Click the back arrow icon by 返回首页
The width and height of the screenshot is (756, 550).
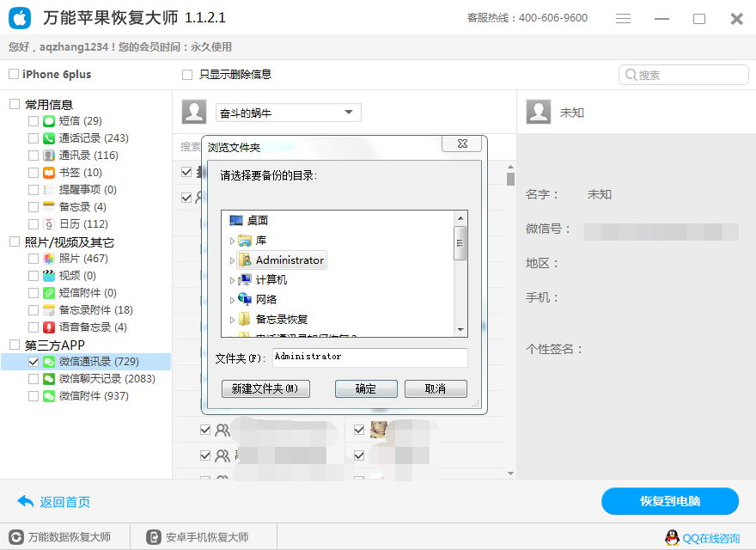click(25, 501)
